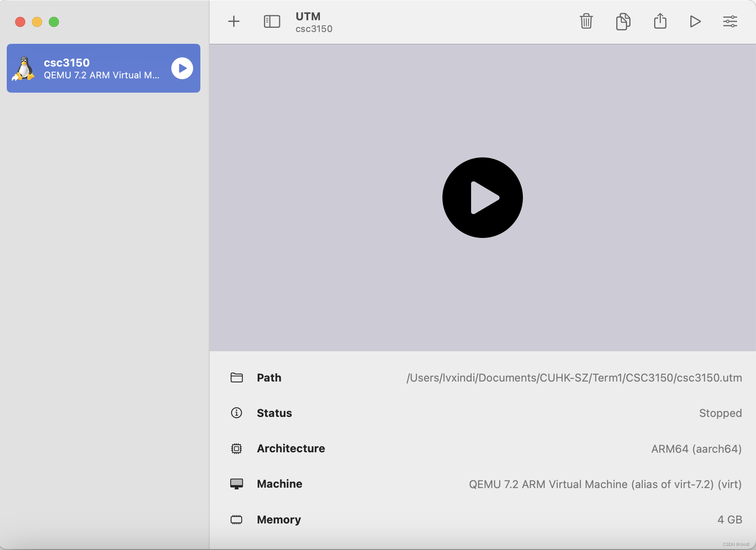
Task: Click the ARM64 (aarch64) architecture value
Action: tap(696, 449)
